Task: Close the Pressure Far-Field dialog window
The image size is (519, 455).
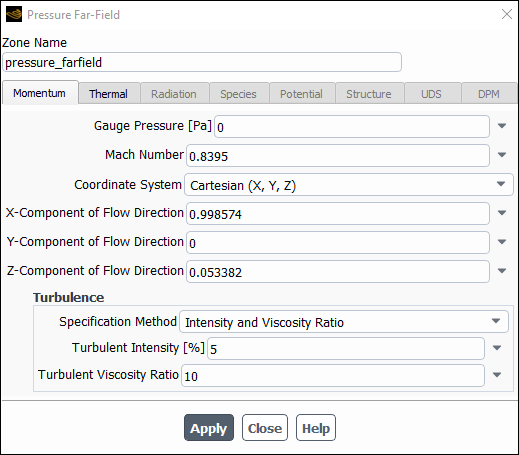Action: [x=507, y=14]
